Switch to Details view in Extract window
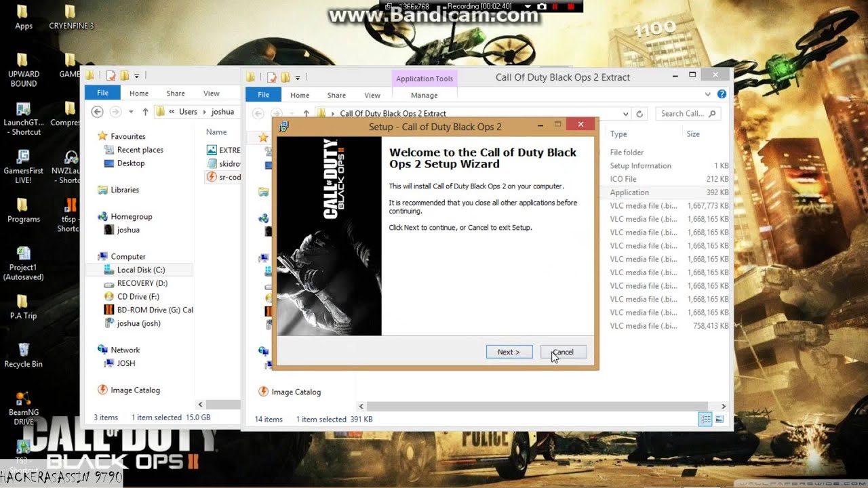 [x=705, y=420]
